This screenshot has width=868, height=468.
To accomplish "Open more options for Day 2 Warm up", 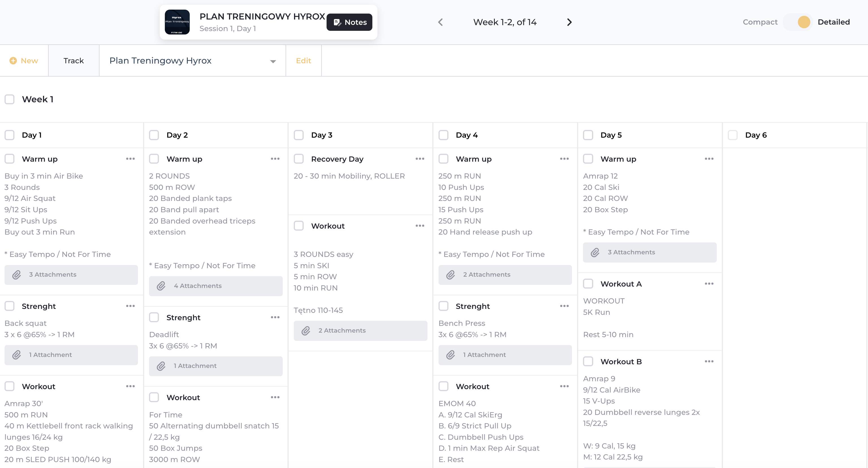I will (275, 159).
